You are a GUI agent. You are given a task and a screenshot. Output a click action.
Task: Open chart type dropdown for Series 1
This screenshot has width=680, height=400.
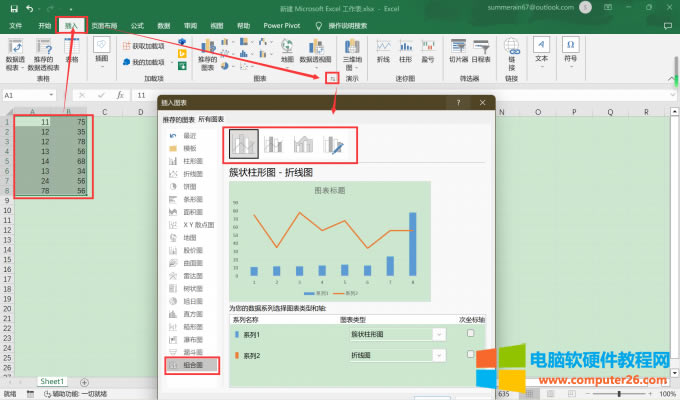(x=438, y=334)
